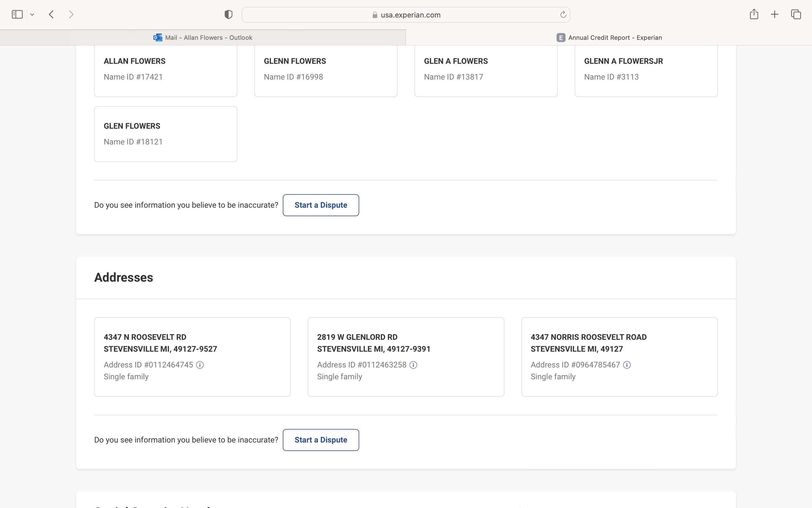
Task: Show tab overview icon
Action: [x=796, y=14]
